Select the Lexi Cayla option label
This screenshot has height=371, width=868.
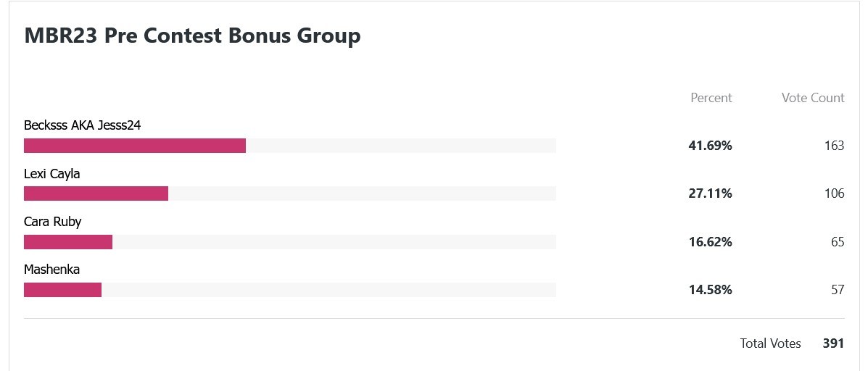(x=52, y=174)
